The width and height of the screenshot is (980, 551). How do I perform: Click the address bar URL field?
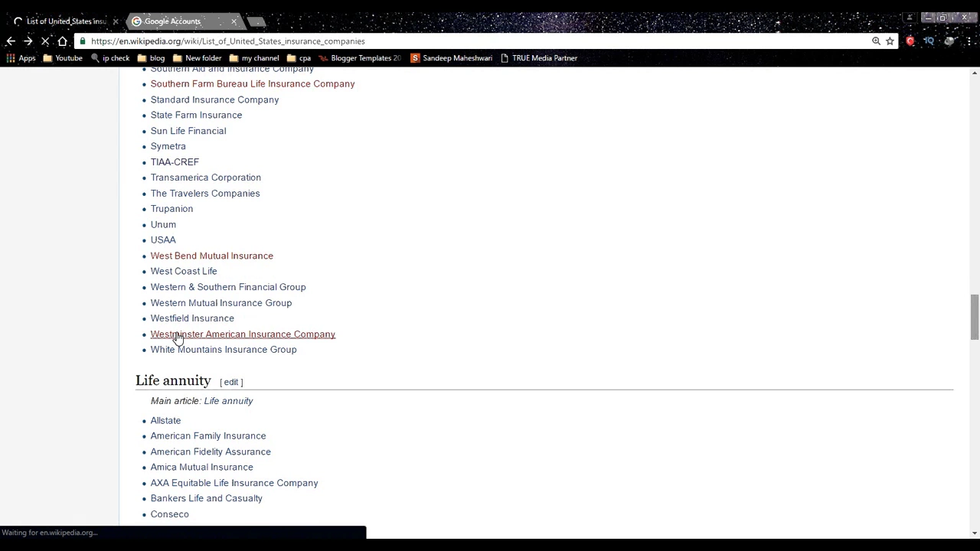(475, 41)
